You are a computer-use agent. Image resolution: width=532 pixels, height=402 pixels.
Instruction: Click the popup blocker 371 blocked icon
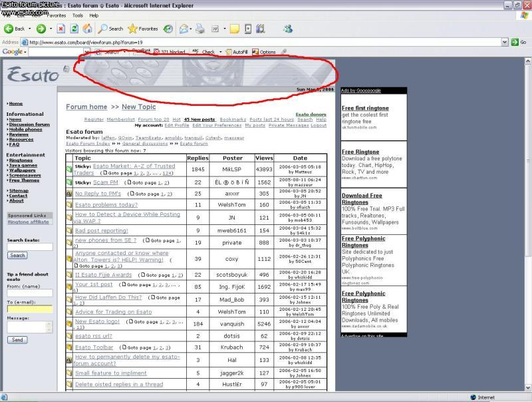[156, 52]
